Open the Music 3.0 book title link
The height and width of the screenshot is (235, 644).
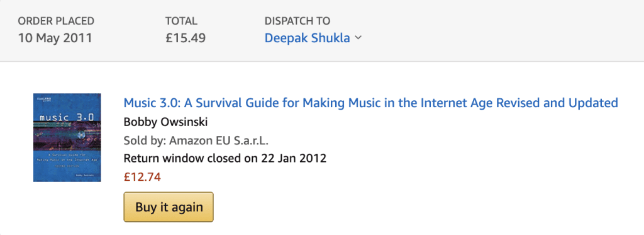pyautogui.click(x=371, y=103)
